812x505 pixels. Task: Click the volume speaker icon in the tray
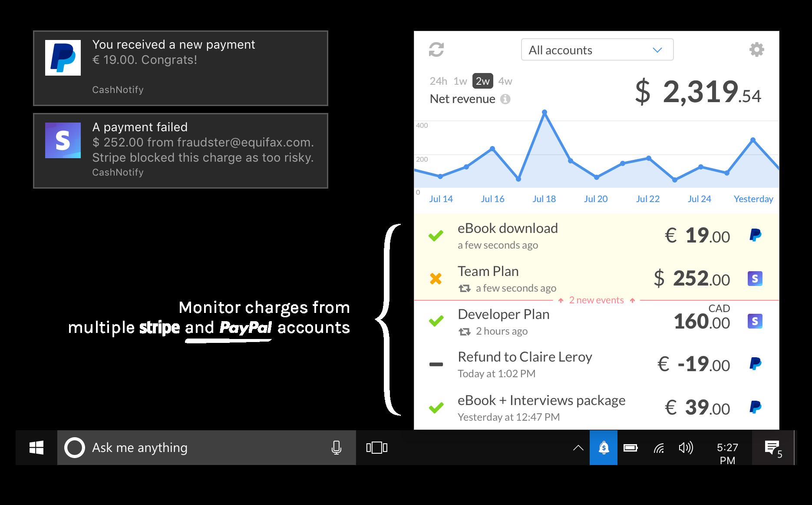pyautogui.click(x=686, y=448)
